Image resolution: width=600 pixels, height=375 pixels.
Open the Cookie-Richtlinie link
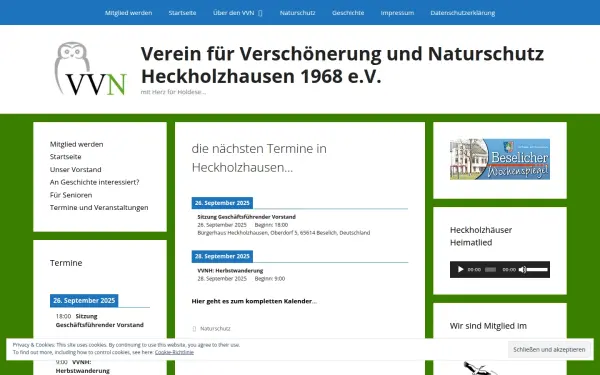pos(174,352)
